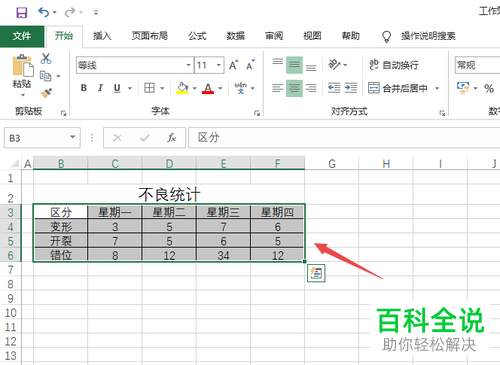Switch to the 视图 tab

click(312, 36)
